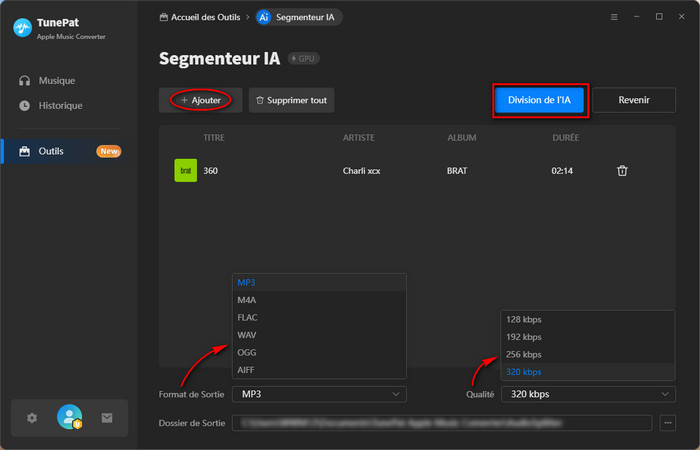This screenshot has height=450, width=700.
Task: Click the mail envelope icon
Action: tap(107, 418)
